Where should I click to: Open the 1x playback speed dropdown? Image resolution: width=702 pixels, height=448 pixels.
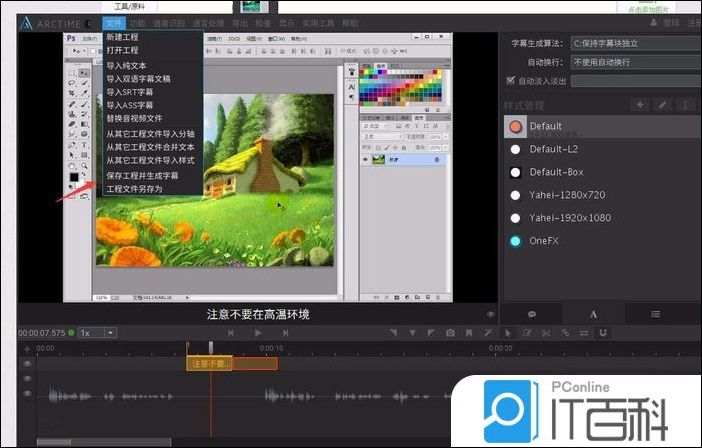click(x=98, y=332)
